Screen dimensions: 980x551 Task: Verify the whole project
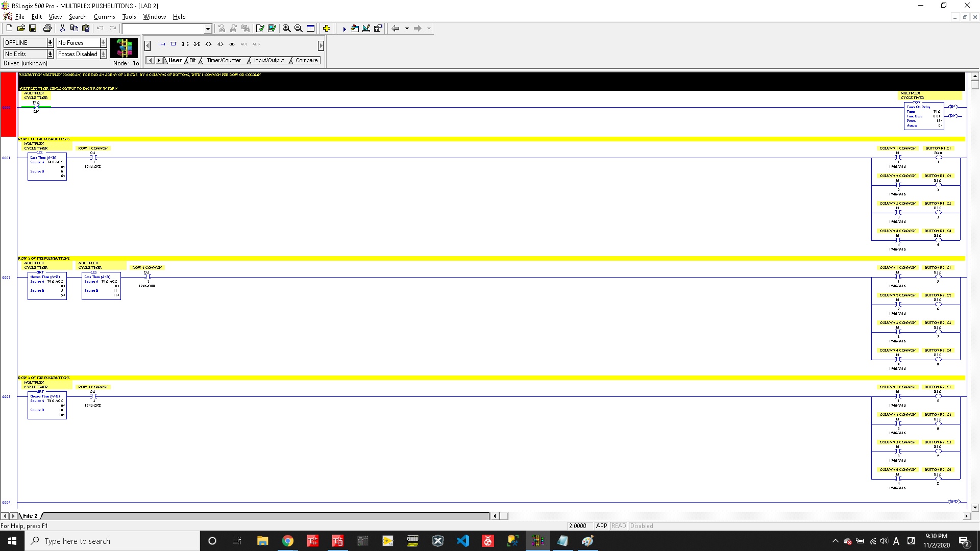(x=272, y=29)
